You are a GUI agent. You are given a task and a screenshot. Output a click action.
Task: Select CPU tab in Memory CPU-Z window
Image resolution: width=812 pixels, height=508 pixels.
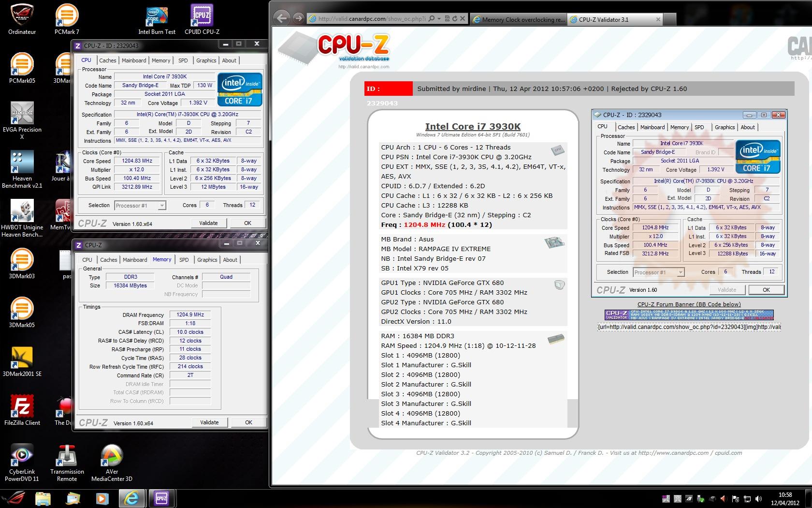[x=87, y=260]
